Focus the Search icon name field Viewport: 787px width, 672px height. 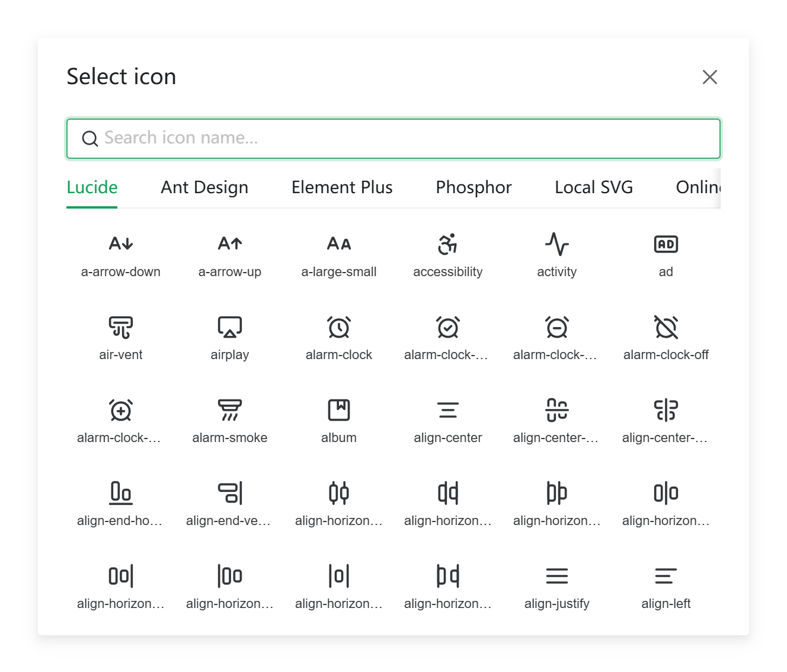(x=393, y=139)
